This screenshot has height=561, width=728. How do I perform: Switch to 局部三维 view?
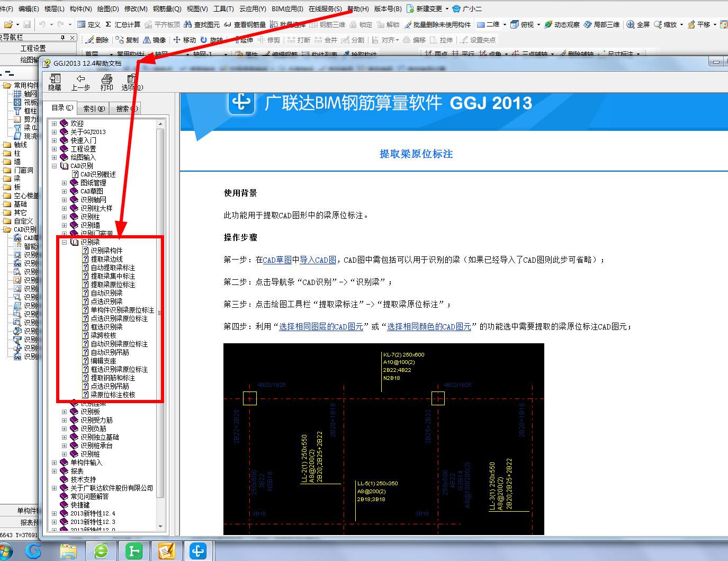click(x=602, y=24)
